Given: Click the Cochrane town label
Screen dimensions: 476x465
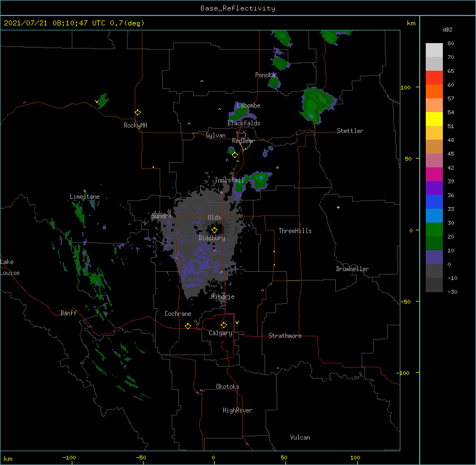Looking at the screenshot, I should pyautogui.click(x=178, y=314).
